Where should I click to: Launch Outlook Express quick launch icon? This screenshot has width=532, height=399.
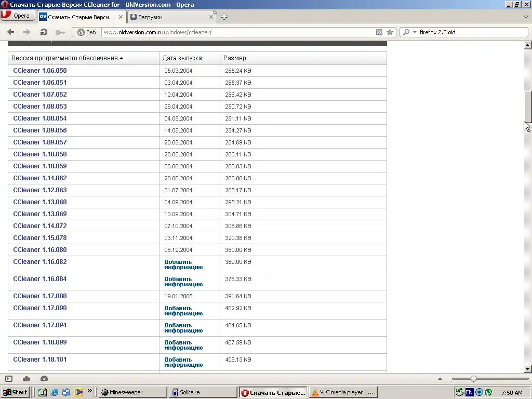tap(66, 392)
